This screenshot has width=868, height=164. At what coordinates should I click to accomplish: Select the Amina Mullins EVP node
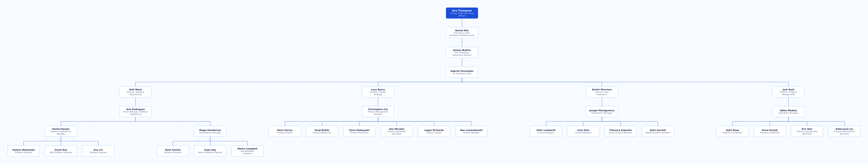pyautogui.click(x=462, y=52)
